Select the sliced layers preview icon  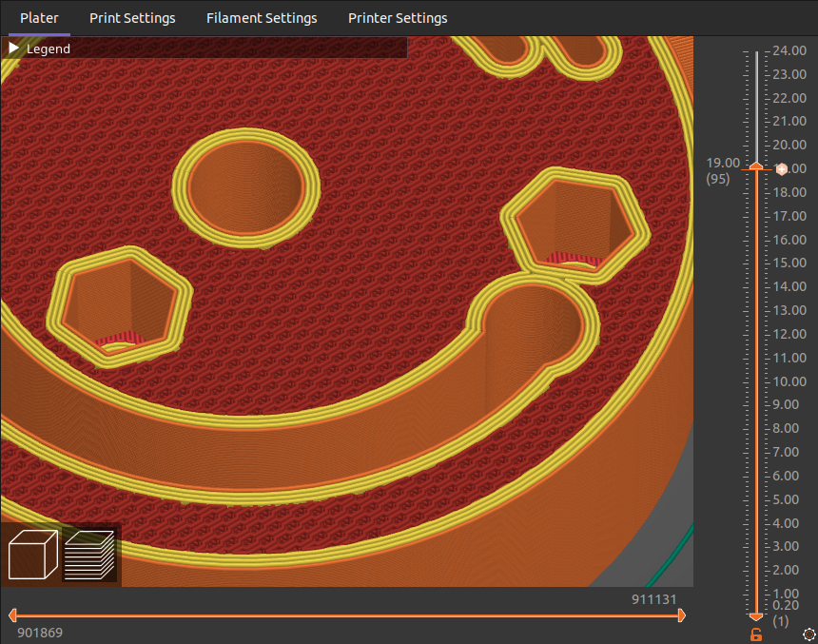(x=89, y=556)
